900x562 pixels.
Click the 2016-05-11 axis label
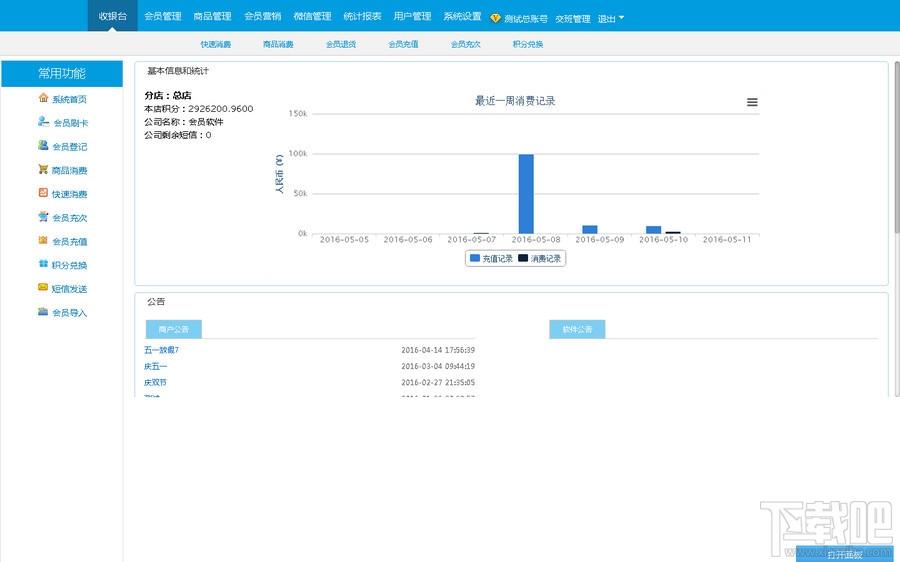pos(727,240)
